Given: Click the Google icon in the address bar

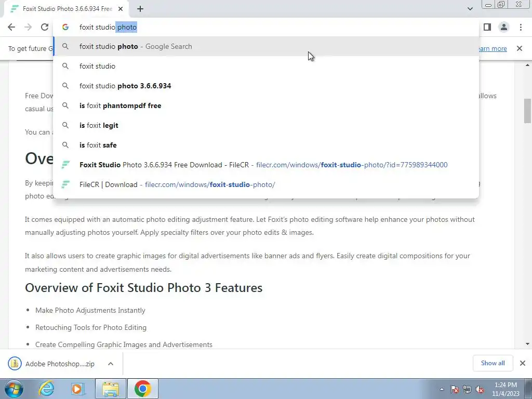Looking at the screenshot, I should 65,27.
